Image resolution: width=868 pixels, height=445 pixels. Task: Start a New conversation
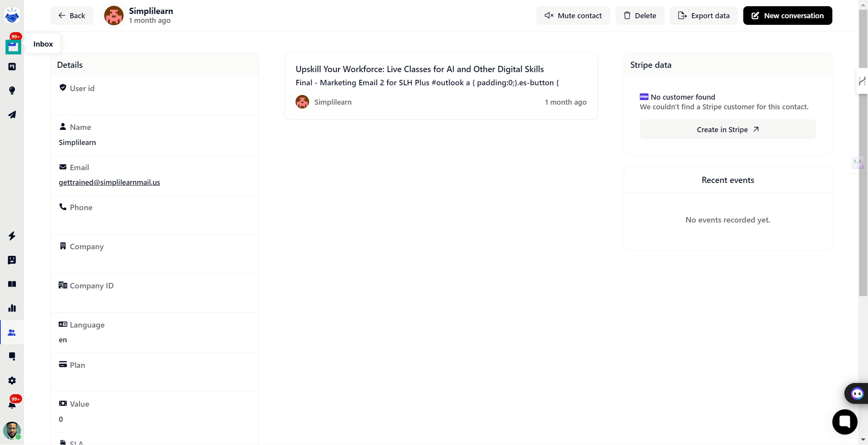point(787,16)
